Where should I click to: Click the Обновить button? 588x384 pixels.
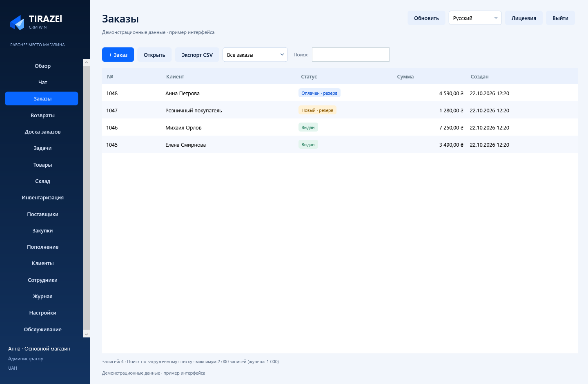(426, 18)
